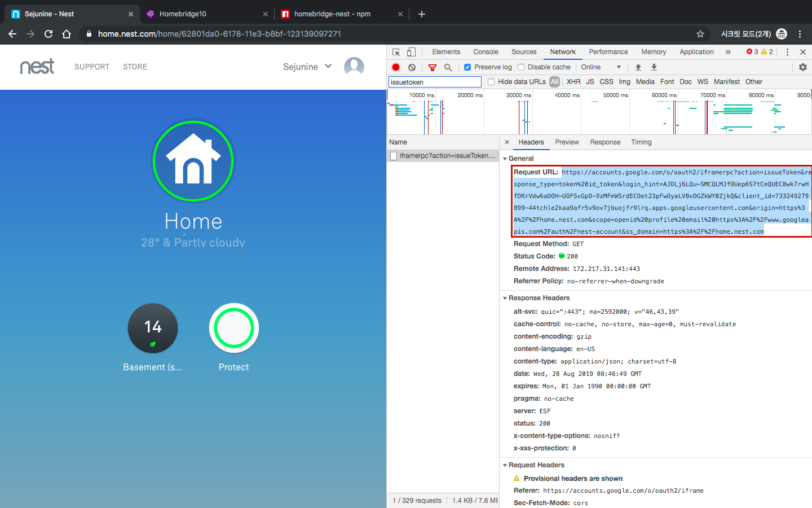
Task: Switch to the Preview tab
Action: 567,142
